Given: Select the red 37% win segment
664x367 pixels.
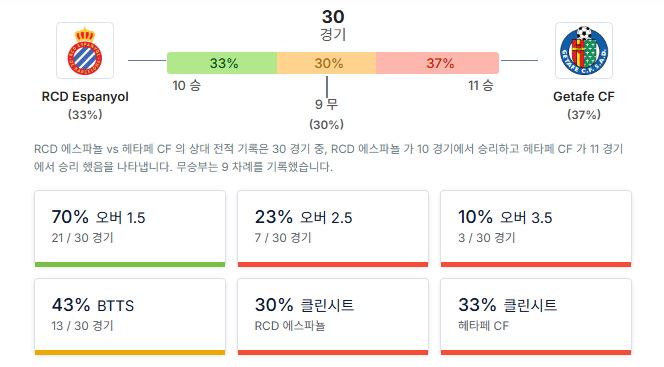Looking at the screenshot, I should 437,63.
